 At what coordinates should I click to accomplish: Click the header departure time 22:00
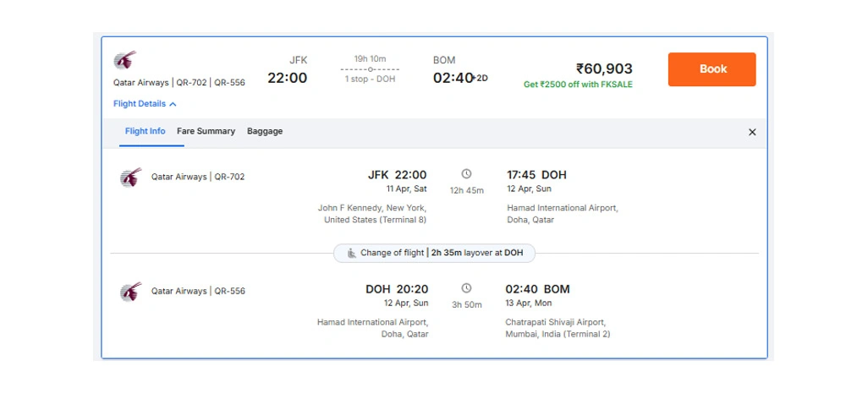288,78
